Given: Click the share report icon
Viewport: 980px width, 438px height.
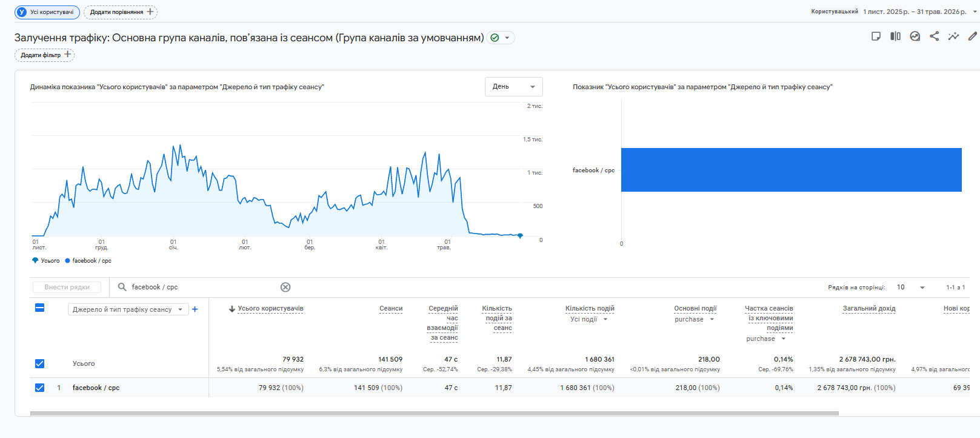Looking at the screenshot, I should coord(934,36).
